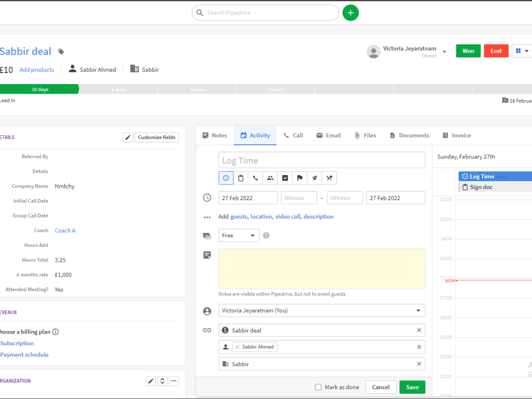Click the Subscription billing link
The image size is (532, 399).
pos(17,343)
